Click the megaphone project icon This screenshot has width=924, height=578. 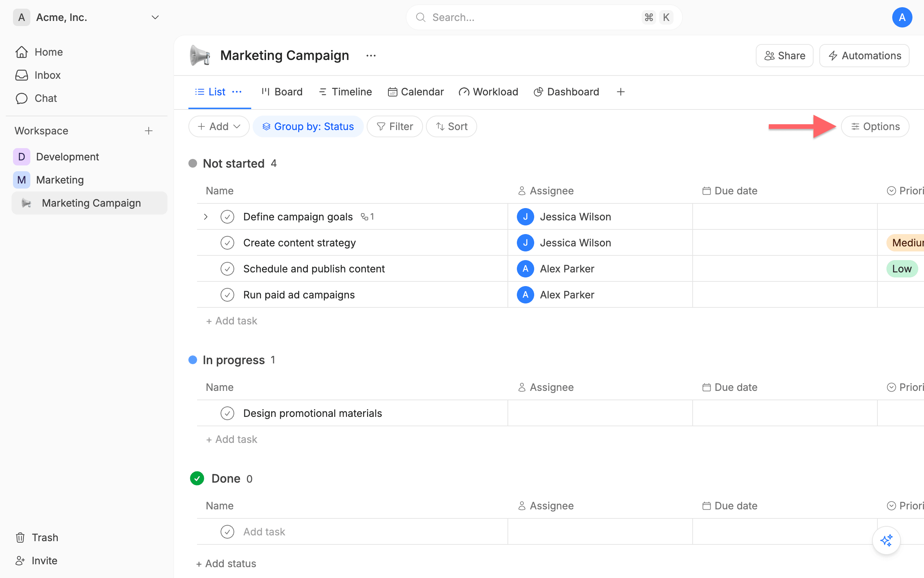(x=200, y=55)
